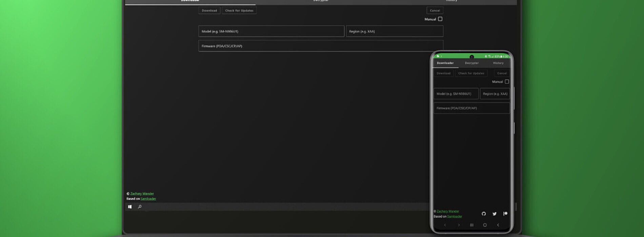Toggle the Manual checkbox on the phone

point(507,82)
